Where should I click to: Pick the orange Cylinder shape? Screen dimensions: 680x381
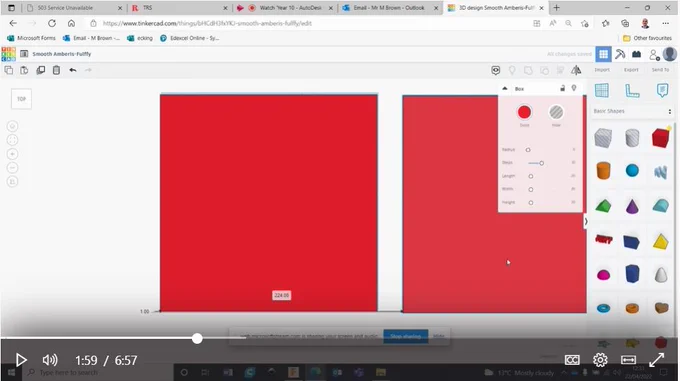coord(603,170)
